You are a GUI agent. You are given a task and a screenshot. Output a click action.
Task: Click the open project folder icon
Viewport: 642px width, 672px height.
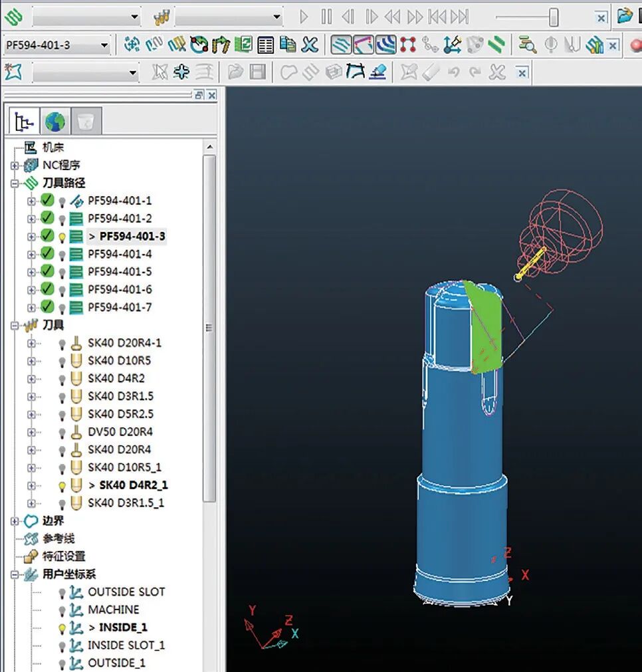tap(625, 17)
